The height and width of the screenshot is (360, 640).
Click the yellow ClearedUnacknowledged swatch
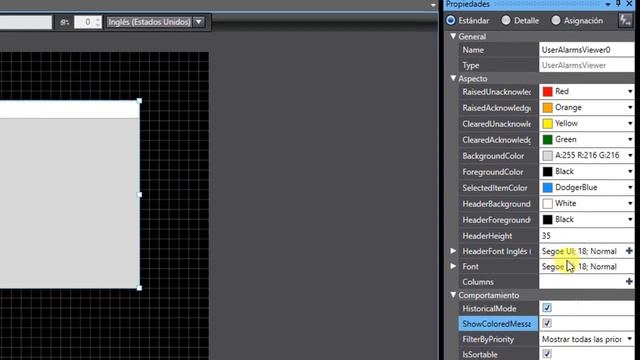[547, 123]
